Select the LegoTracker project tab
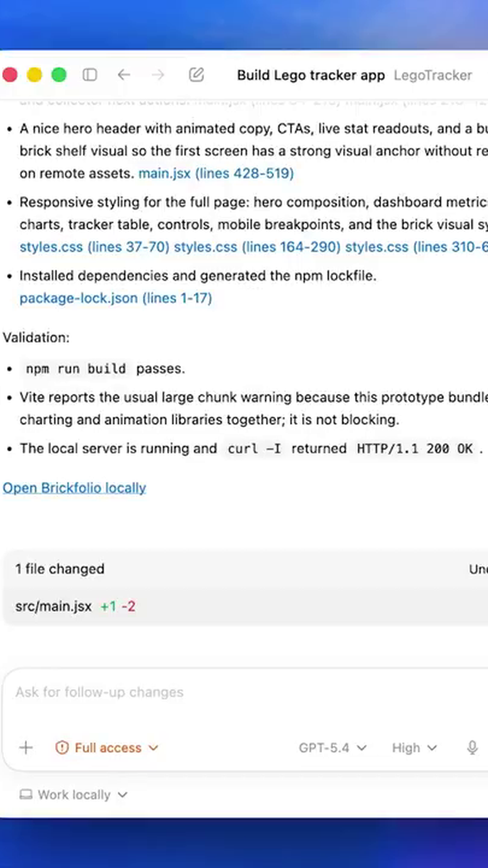Screen dimensions: 488x868 click(432, 75)
